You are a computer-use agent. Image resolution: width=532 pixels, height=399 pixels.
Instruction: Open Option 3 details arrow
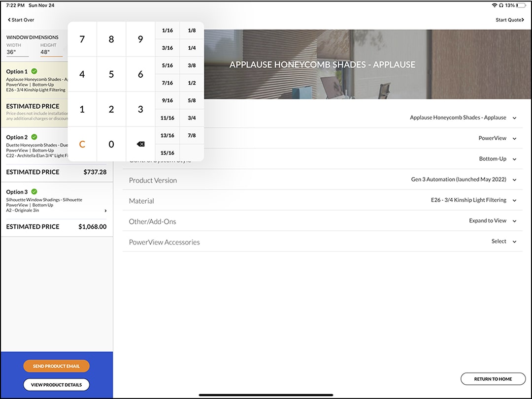point(105,211)
